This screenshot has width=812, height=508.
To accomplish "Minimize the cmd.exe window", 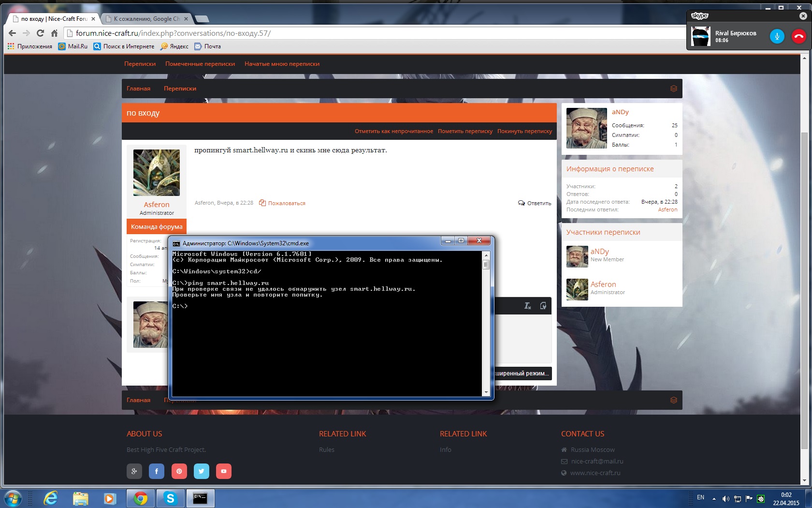I will pos(448,241).
